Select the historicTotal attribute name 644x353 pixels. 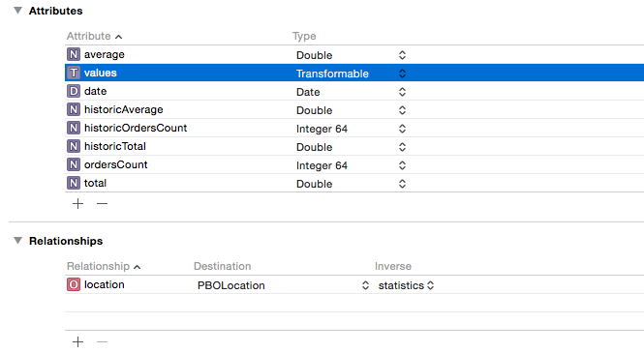tap(115, 146)
